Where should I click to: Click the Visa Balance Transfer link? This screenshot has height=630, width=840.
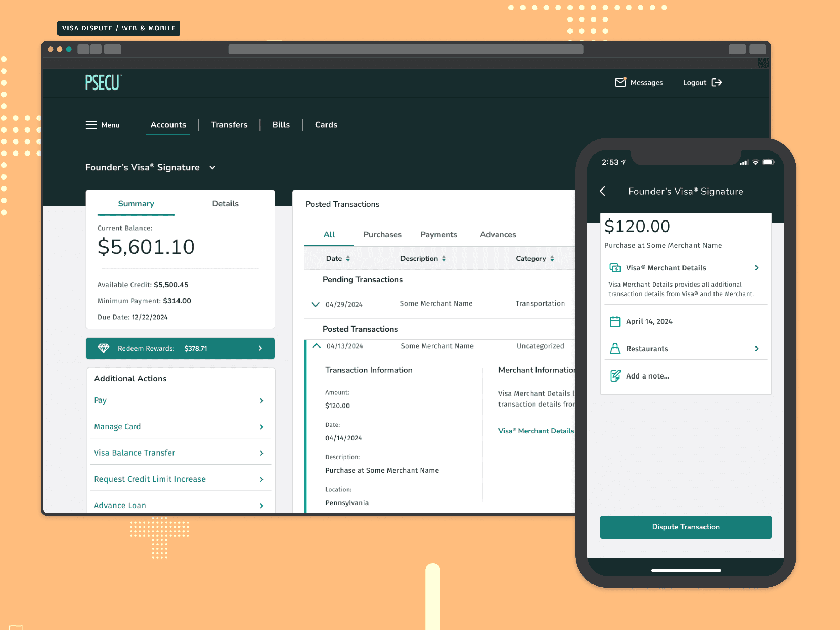pyautogui.click(x=134, y=453)
